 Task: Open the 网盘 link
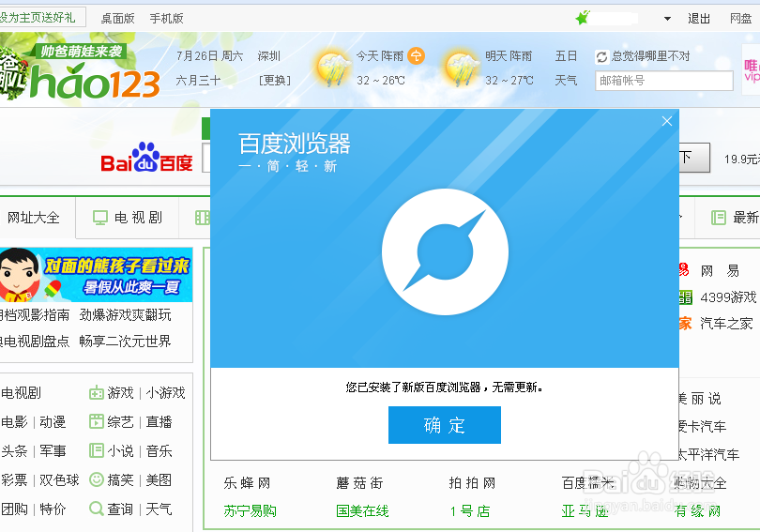coord(740,19)
